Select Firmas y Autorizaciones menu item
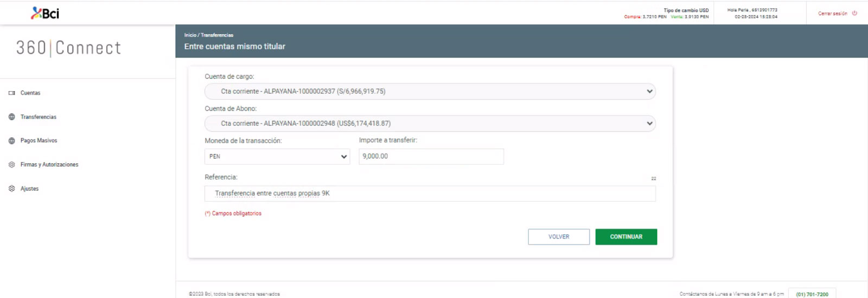This screenshot has height=298, width=868. pyautogui.click(x=49, y=164)
